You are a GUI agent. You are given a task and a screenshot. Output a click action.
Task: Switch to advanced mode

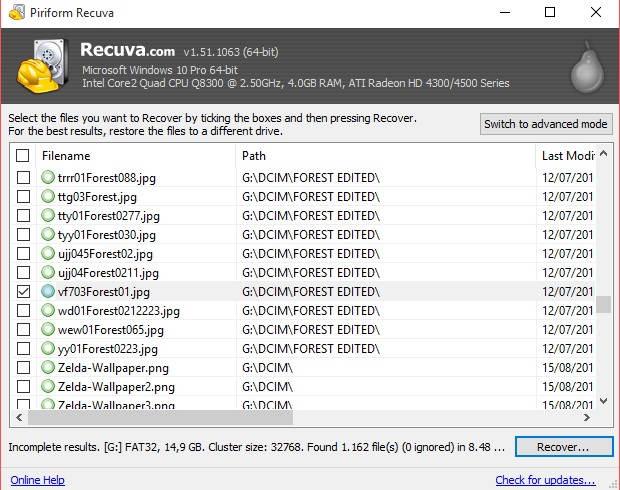click(545, 124)
